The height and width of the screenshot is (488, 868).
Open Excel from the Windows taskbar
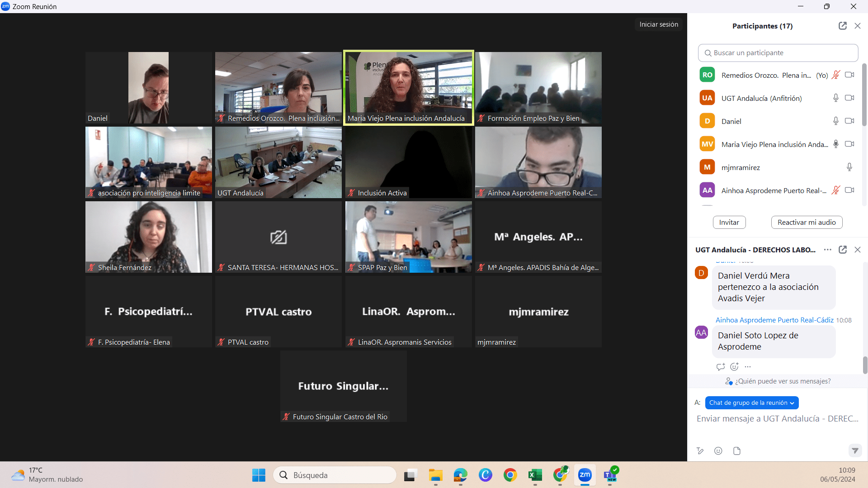[535, 475]
